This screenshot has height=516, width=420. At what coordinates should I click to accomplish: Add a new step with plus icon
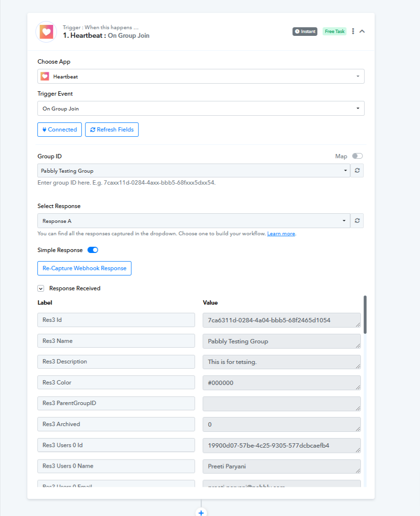point(201,512)
